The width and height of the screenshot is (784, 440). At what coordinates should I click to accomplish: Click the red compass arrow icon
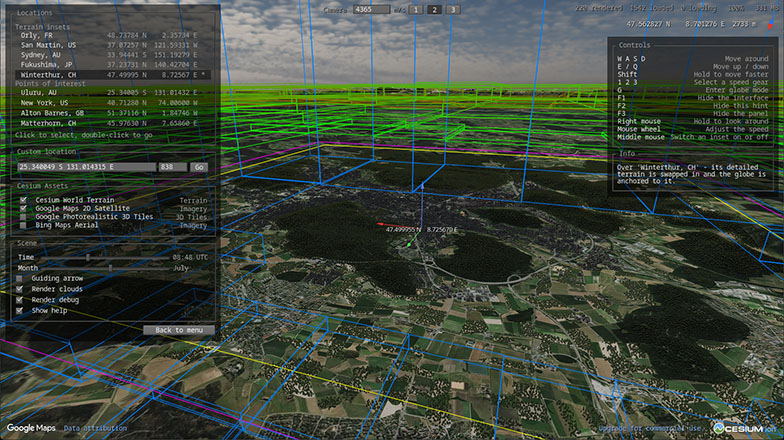[x=770, y=25]
